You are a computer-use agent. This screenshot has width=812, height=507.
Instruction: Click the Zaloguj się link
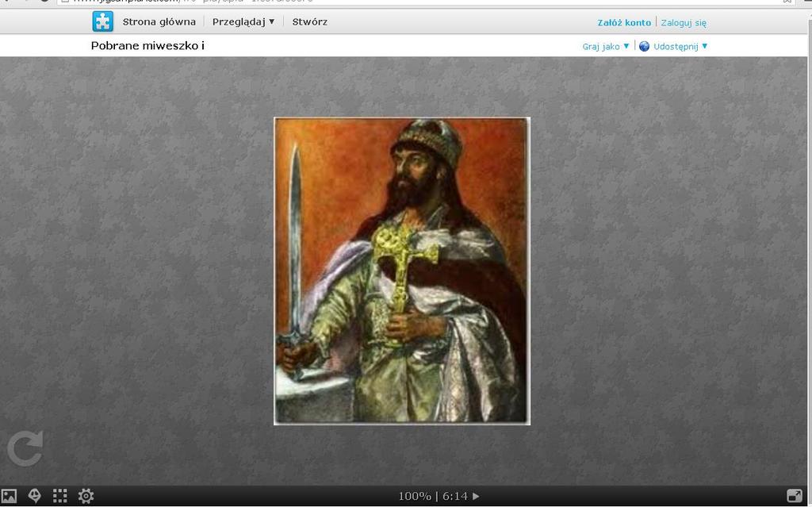tap(684, 23)
